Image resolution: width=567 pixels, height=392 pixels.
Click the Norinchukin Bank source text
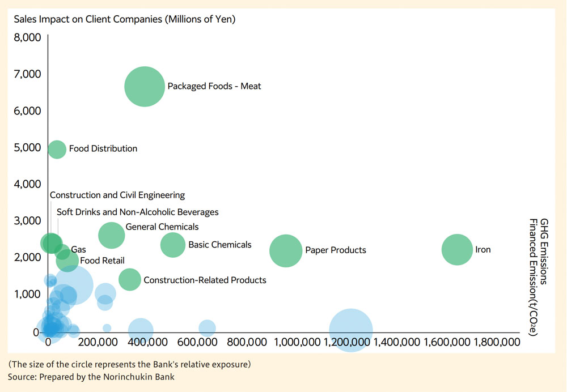tap(91, 377)
